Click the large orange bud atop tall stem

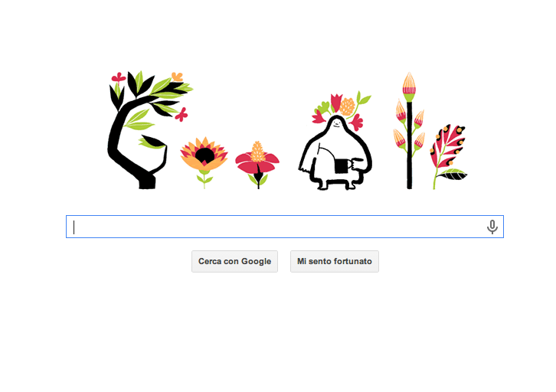(409, 87)
